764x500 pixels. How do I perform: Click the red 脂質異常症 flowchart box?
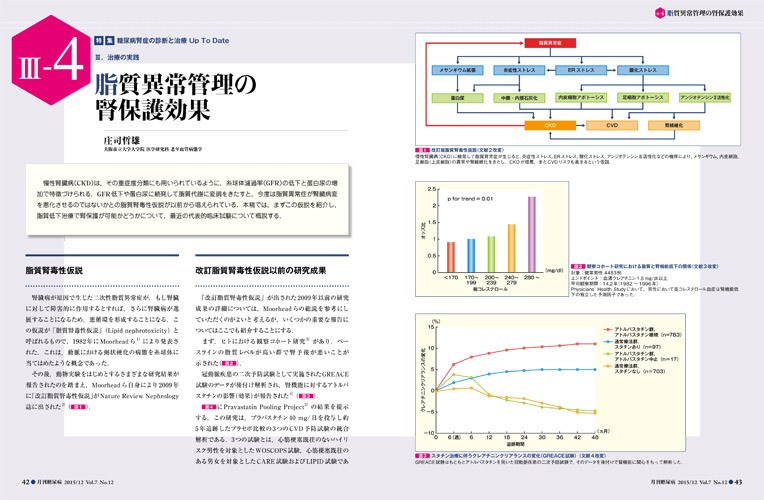click(x=550, y=43)
